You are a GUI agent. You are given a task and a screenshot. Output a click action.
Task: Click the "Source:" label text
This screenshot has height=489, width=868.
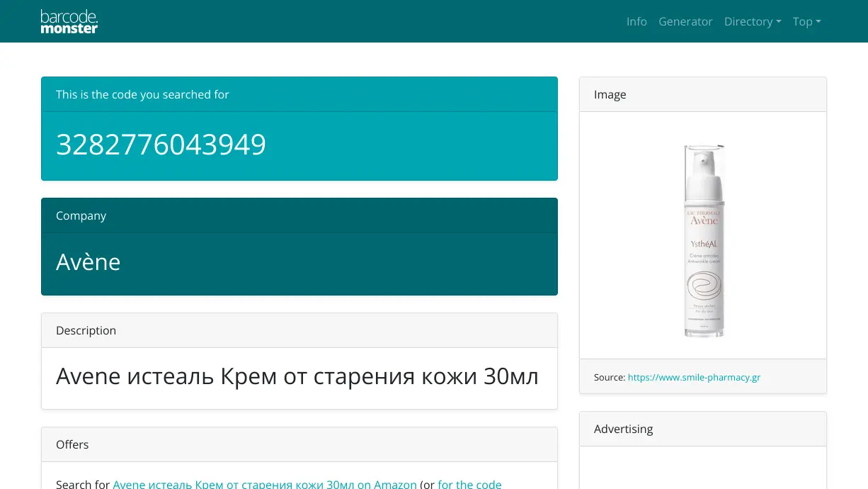(610, 377)
